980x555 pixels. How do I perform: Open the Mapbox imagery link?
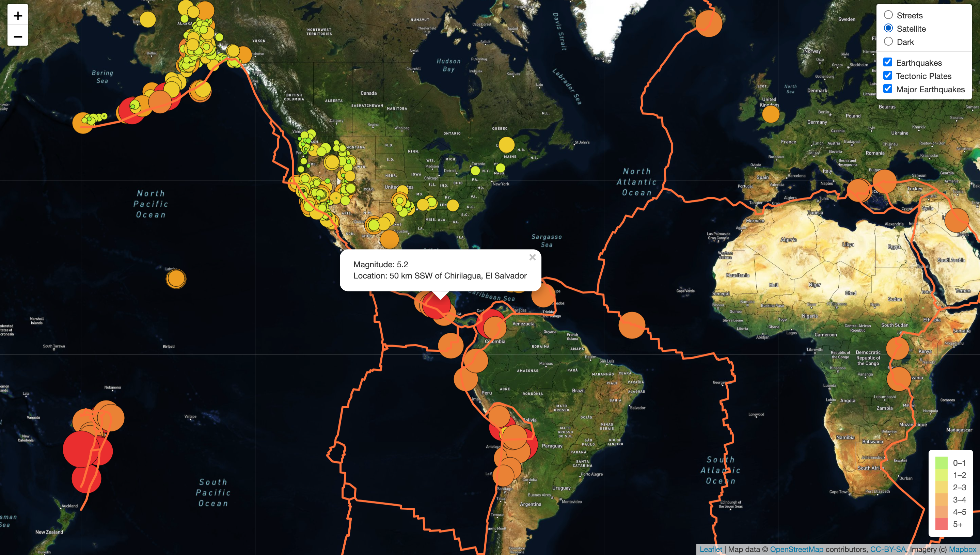coord(964,549)
